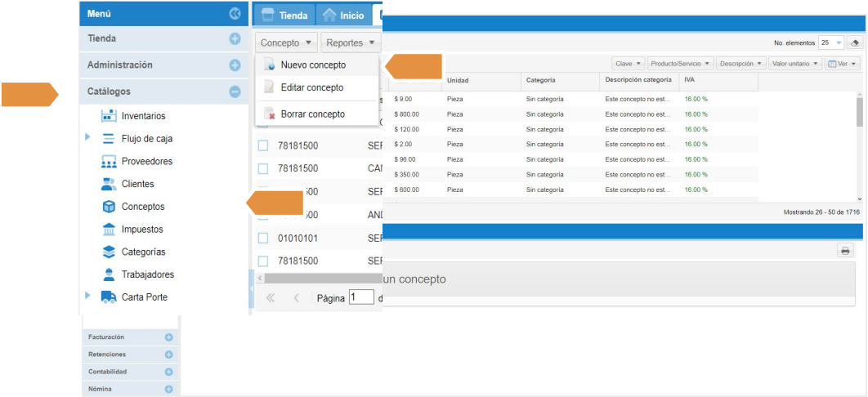Switch to the Inicio tab
This screenshot has height=397, width=868.
343,16
